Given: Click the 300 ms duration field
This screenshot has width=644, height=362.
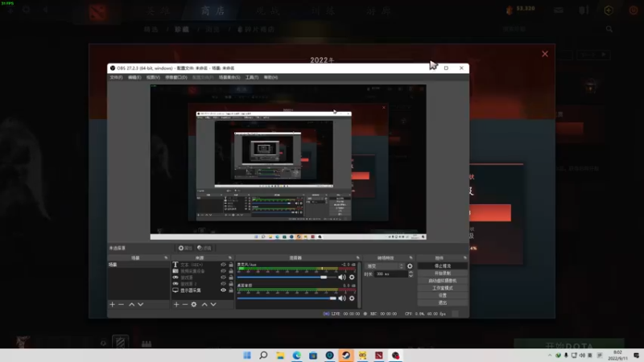Looking at the screenshot, I should (x=390, y=274).
